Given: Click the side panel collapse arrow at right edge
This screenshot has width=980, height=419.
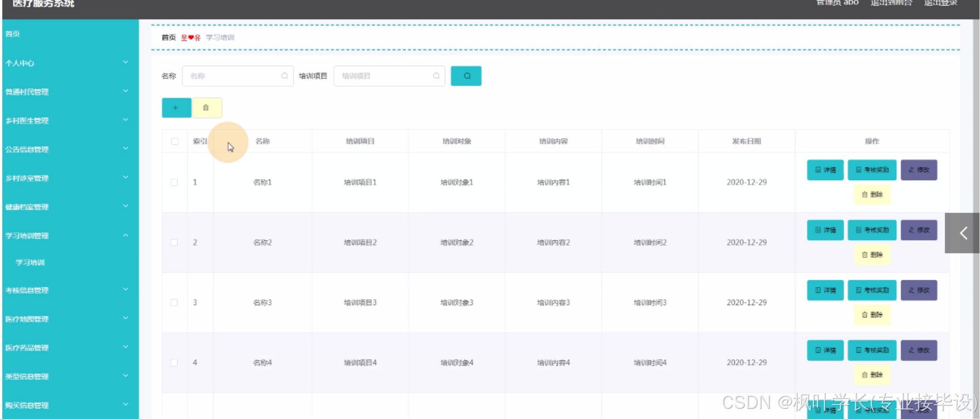Looking at the screenshot, I should [962, 233].
